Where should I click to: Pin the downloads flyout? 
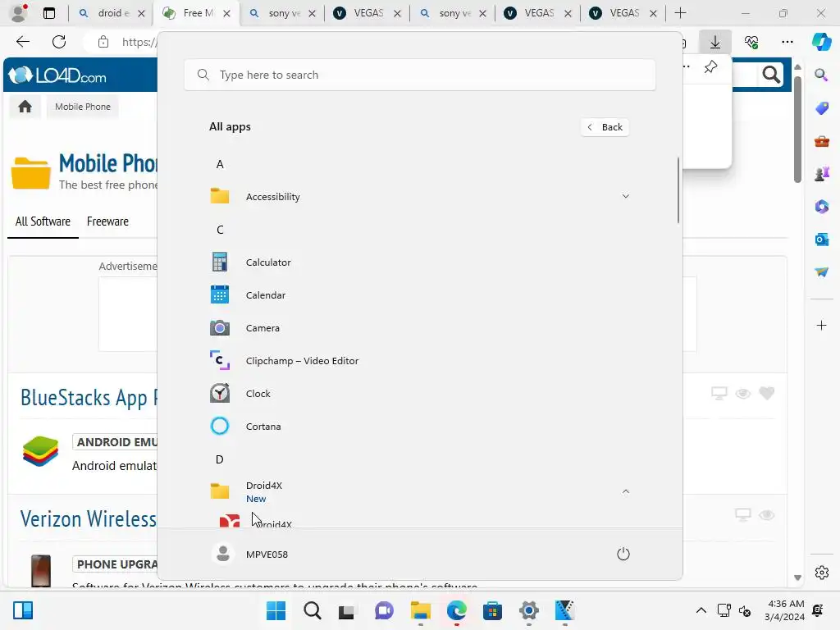pyautogui.click(x=710, y=67)
